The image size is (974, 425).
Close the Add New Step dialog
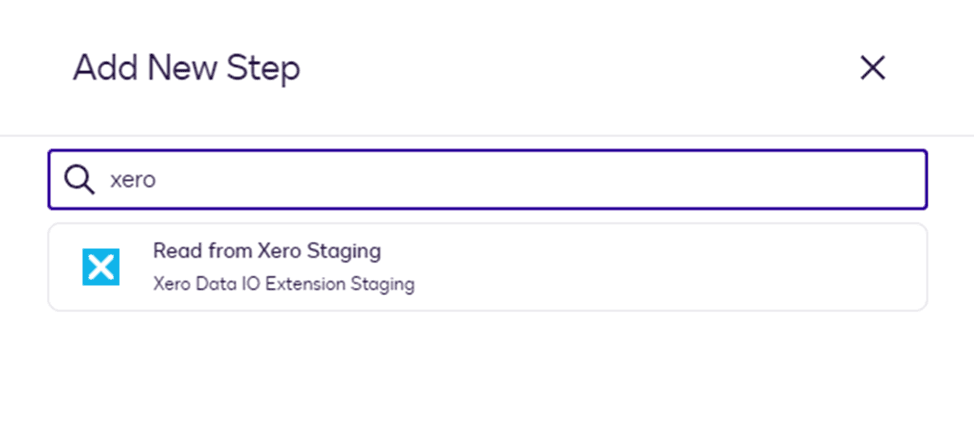[x=873, y=68]
